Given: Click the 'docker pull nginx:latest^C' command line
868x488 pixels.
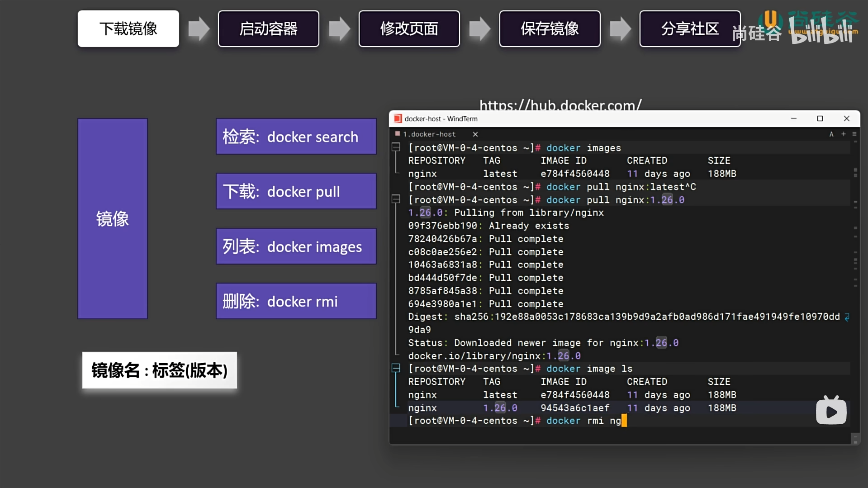Looking at the screenshot, I should 552,187.
